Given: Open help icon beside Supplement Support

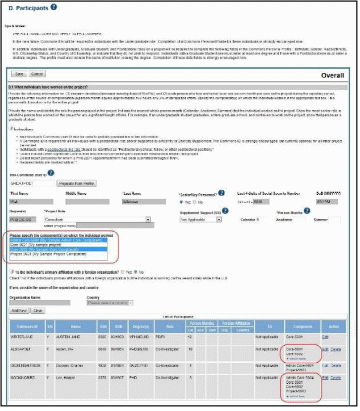Looking at the screenshot, I should (x=225, y=211).
